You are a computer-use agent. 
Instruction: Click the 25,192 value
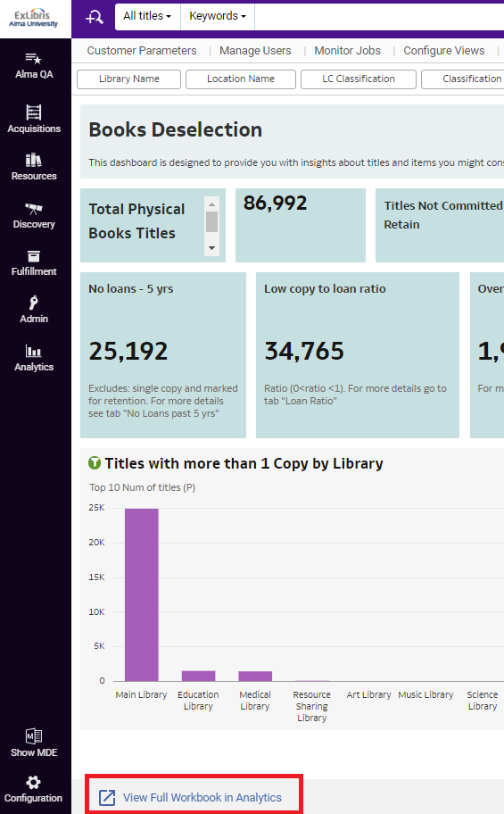tap(128, 352)
